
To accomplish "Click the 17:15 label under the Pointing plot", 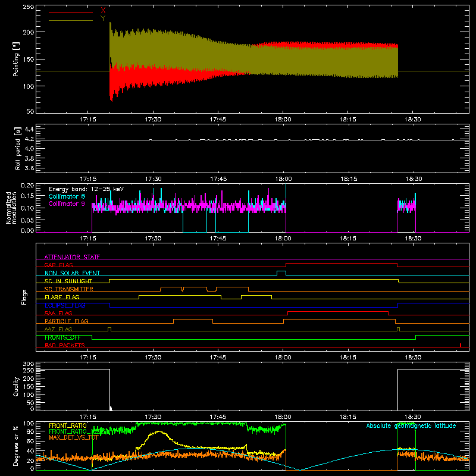I will [x=88, y=120].
